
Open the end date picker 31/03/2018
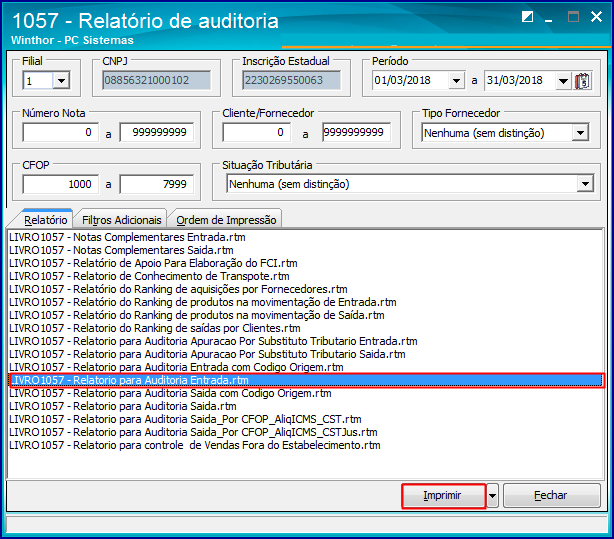pyautogui.click(x=563, y=81)
